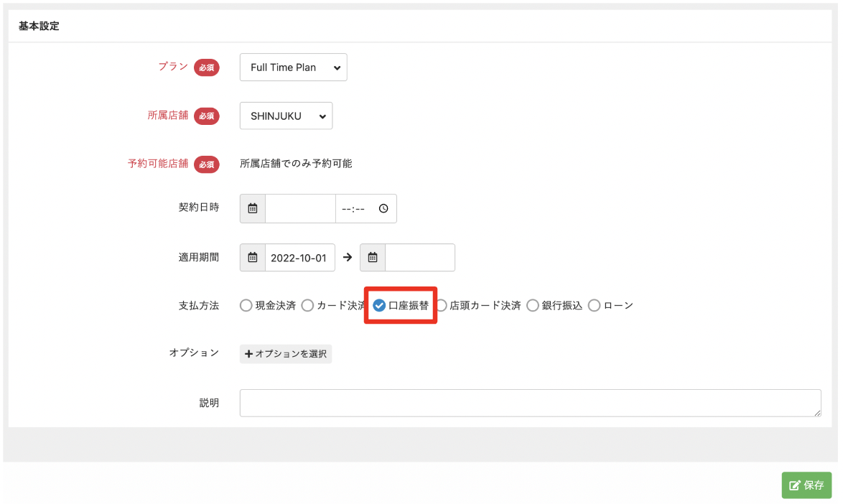Click the empty end date field
The image size is (843, 504).
tap(419, 258)
